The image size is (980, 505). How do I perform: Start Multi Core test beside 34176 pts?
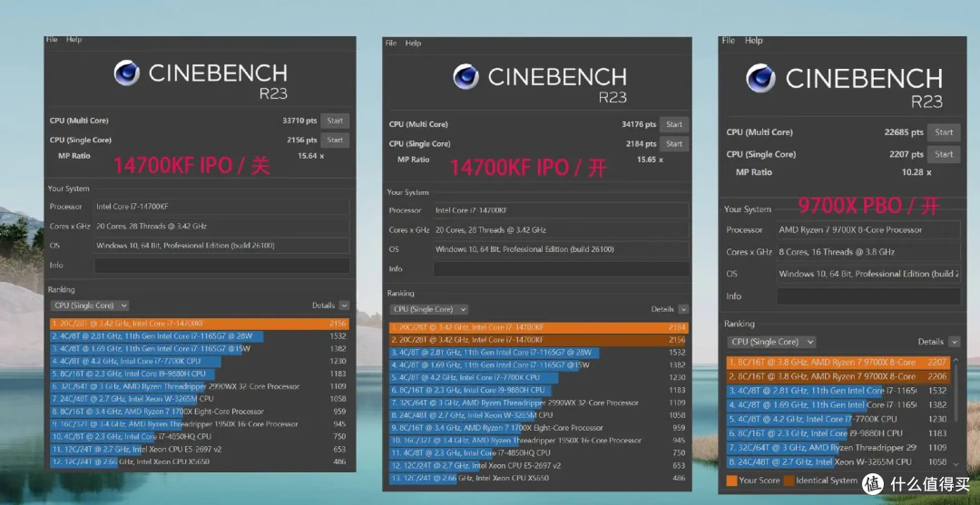(674, 124)
